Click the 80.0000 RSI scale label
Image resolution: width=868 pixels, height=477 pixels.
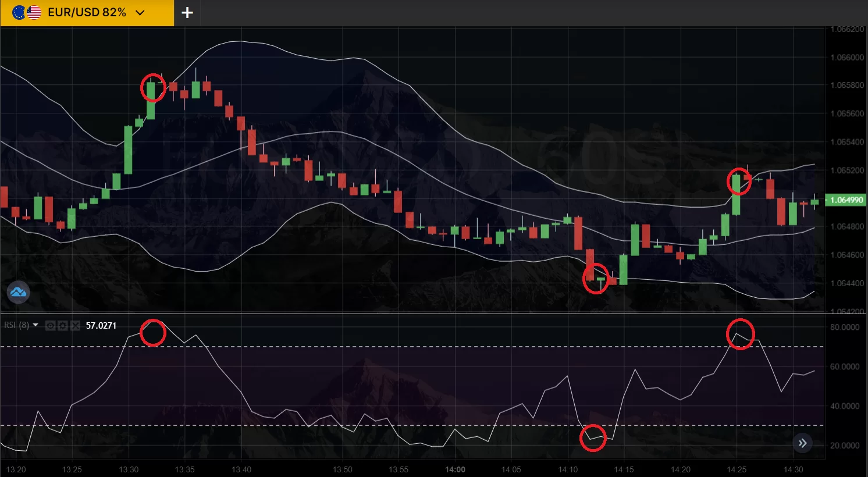844,328
